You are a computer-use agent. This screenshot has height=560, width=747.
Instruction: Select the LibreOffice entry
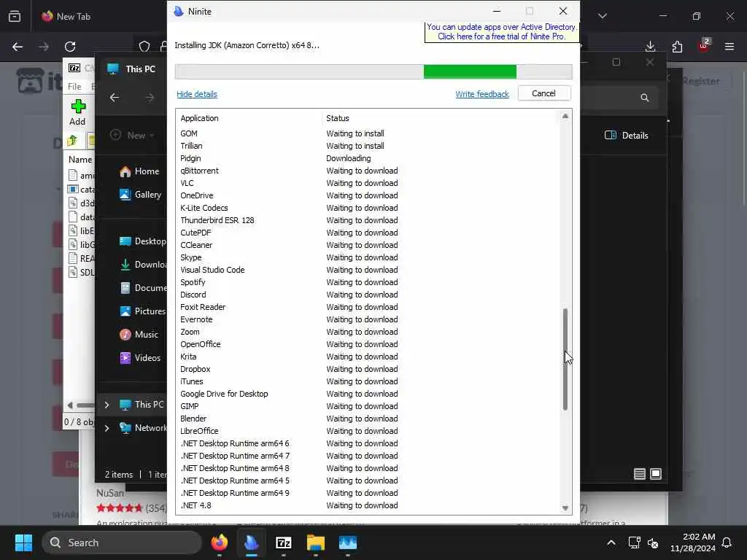[x=367, y=431]
